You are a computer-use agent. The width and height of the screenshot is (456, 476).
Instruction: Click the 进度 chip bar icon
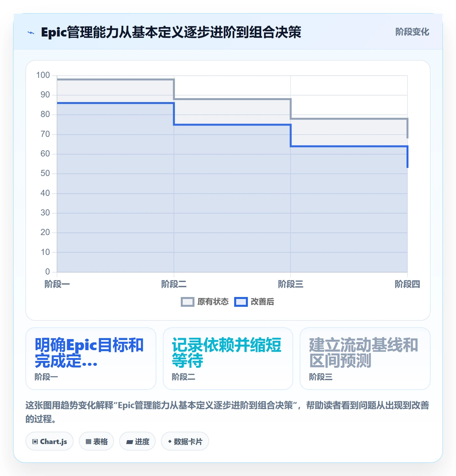pos(130,442)
